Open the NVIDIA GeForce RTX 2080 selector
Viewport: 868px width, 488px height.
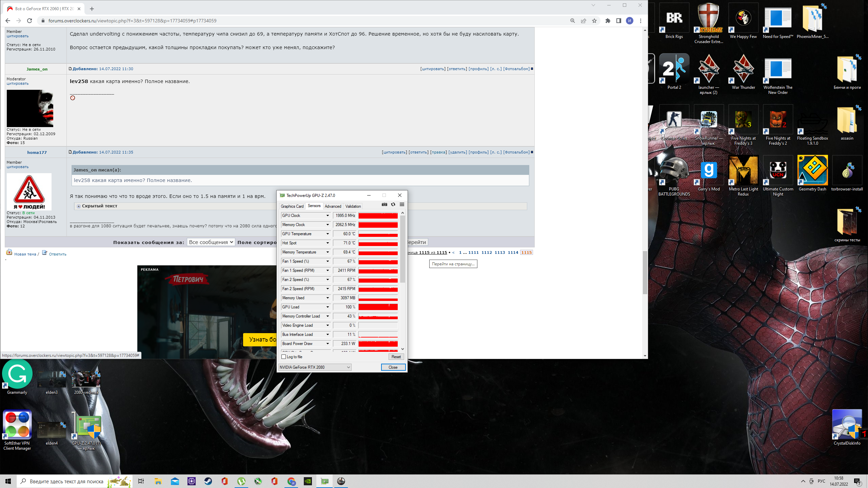(x=314, y=367)
